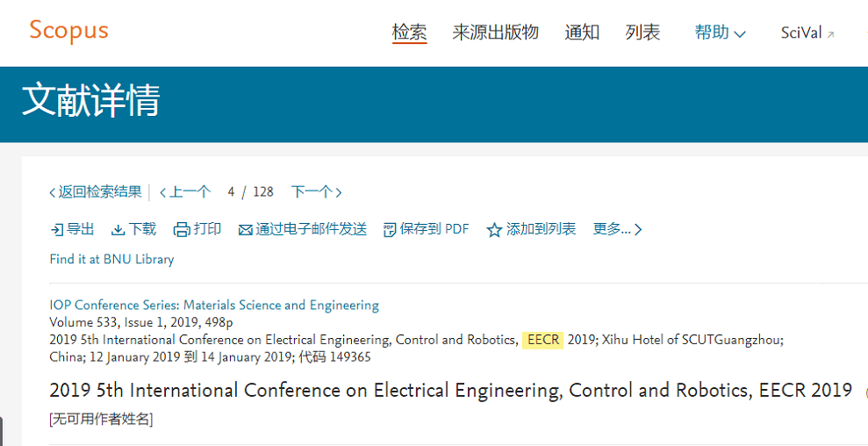Open IOP Conference Series source title link
868x446 pixels.
(x=214, y=306)
